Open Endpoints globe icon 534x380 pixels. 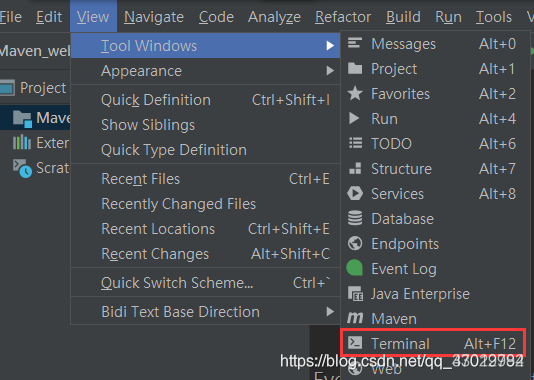(x=355, y=243)
